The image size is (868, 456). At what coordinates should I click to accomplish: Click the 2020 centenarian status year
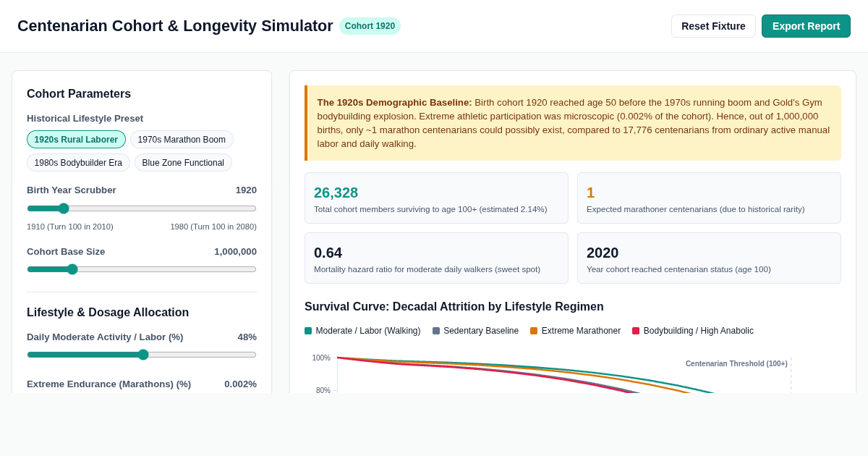(x=603, y=253)
